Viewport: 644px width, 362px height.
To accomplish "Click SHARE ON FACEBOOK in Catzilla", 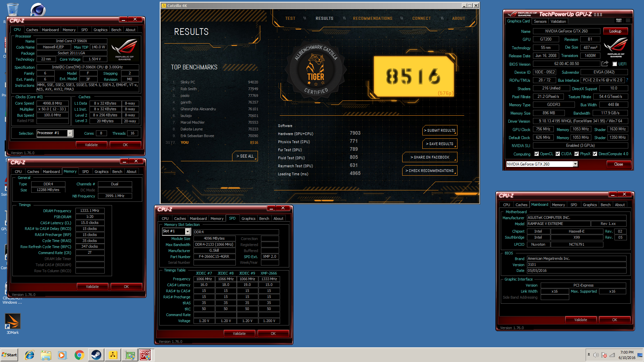I will (430, 157).
